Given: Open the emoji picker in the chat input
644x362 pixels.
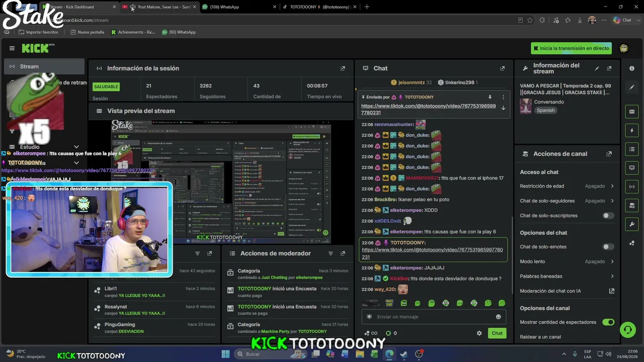Looking at the screenshot, I should pos(499,317).
